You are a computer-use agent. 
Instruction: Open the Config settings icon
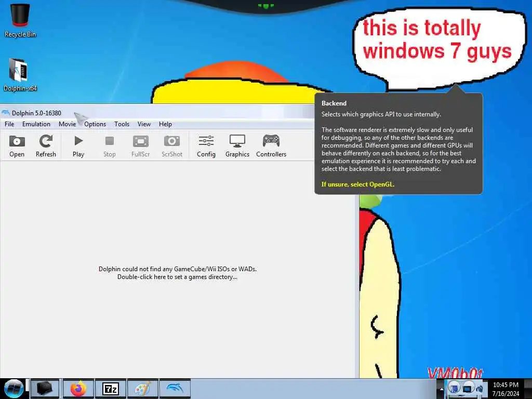point(206,146)
